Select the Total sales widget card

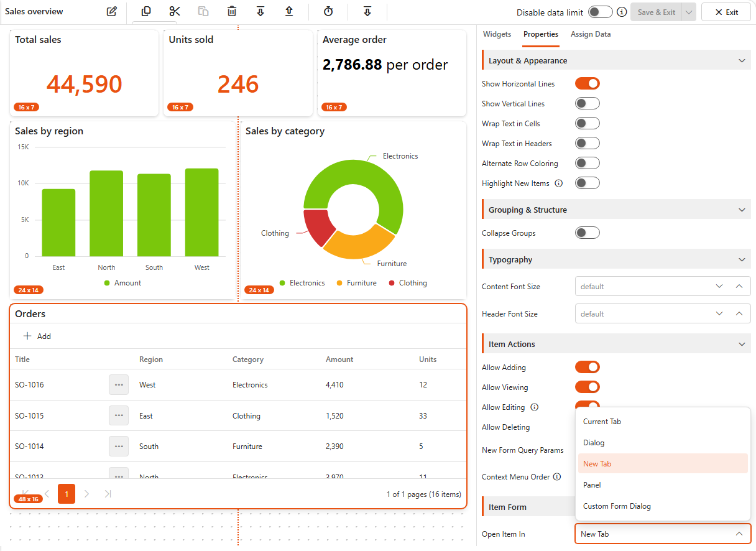(84, 73)
